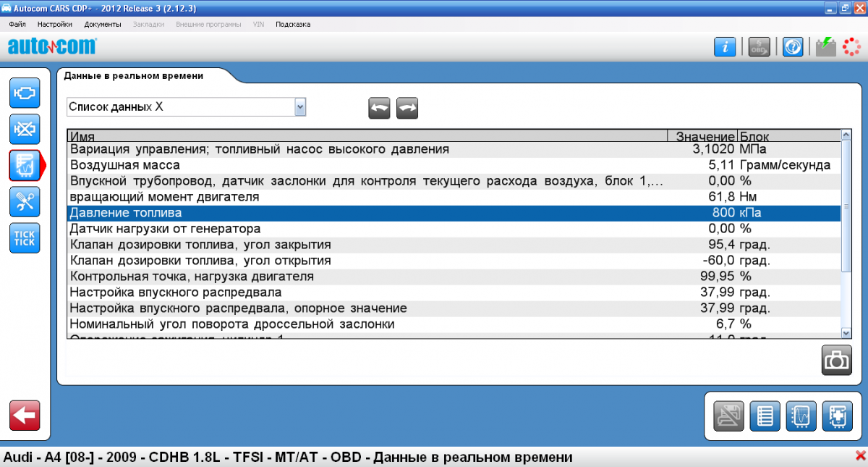Click the grey OBD paragraph icon
The image size is (868, 467).
coord(759,47)
